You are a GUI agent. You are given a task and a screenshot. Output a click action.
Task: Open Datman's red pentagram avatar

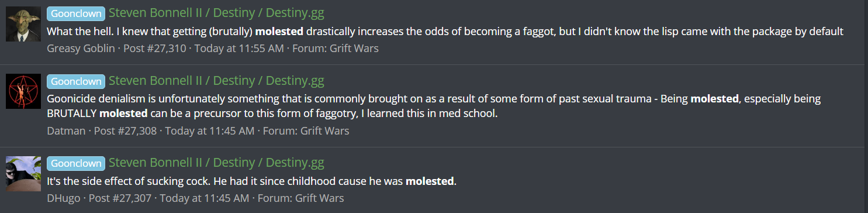[23, 91]
